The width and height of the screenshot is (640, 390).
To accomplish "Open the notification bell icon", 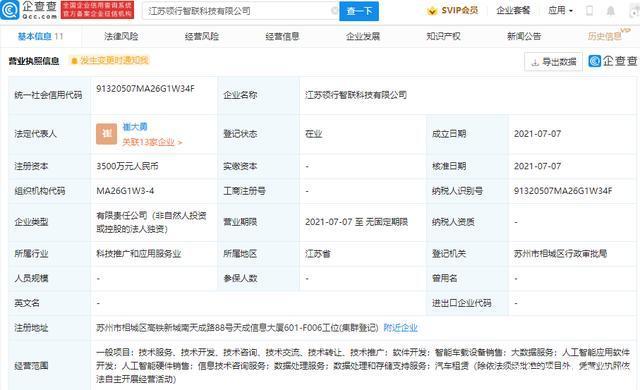I will (611, 11).
